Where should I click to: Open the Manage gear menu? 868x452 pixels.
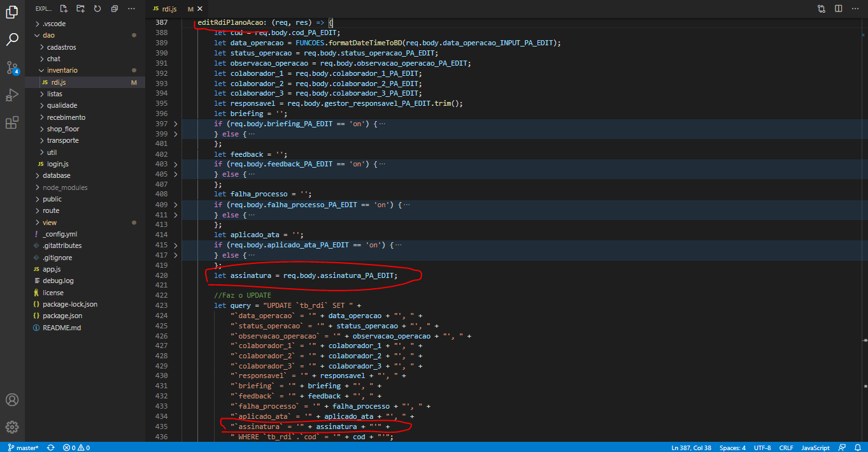12,426
